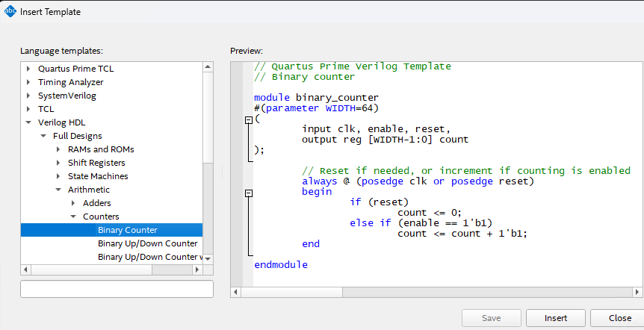The height and width of the screenshot is (330, 644).
Task: Expand the Quartus Prime TCL node
Action: click(x=29, y=69)
